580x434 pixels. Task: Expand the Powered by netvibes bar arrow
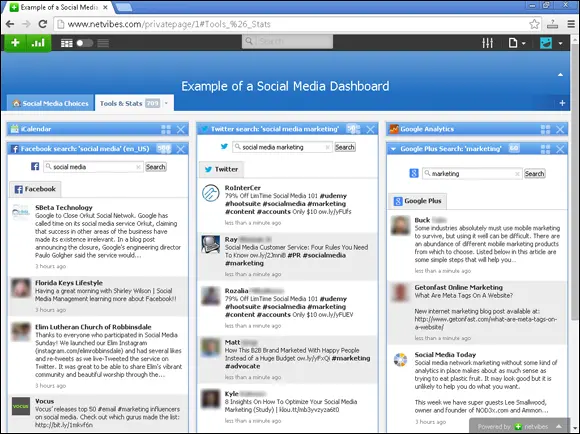(559, 426)
